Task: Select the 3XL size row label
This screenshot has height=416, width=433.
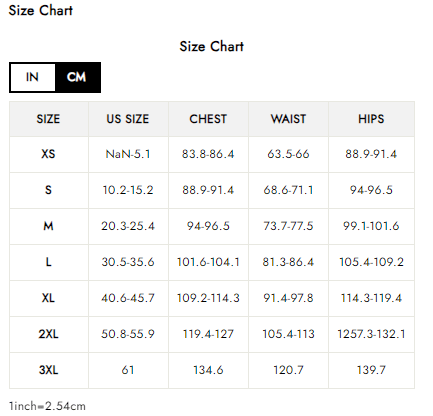Action: coord(49,370)
